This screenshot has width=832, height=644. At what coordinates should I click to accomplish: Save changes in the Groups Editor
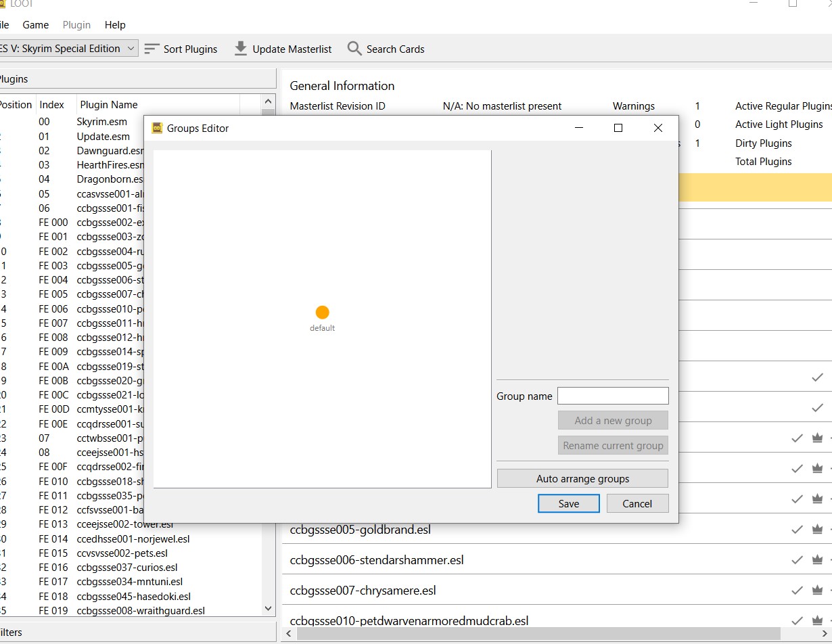tap(568, 503)
